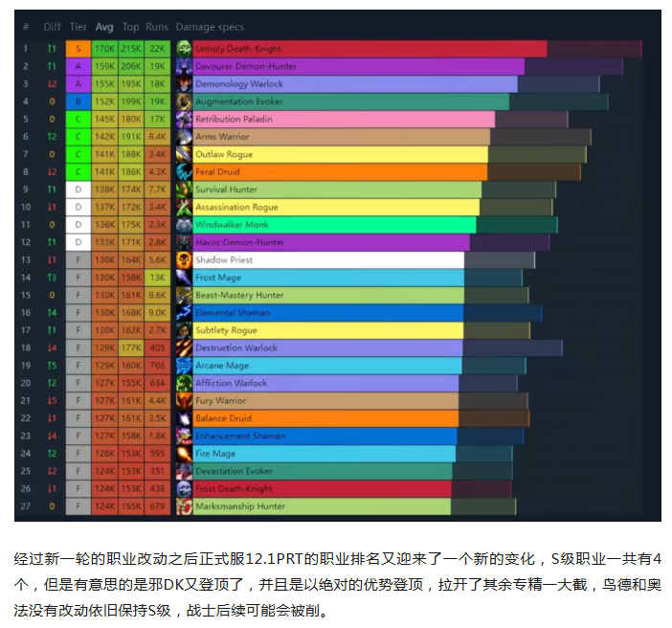Screen dimensions: 672x628
Task: Click the Balance Druid spec icon
Action: click(x=185, y=418)
